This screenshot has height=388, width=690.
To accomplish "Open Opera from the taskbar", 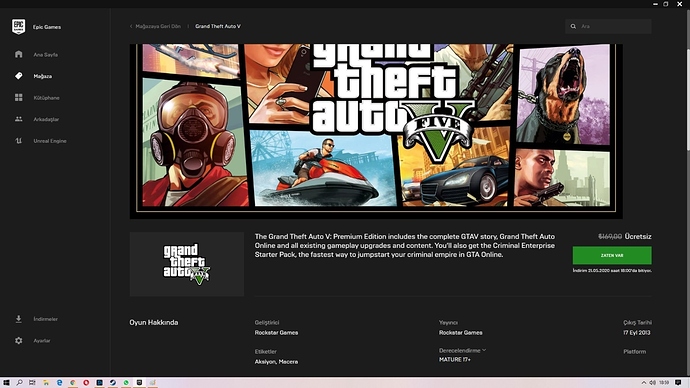I will tap(86, 383).
